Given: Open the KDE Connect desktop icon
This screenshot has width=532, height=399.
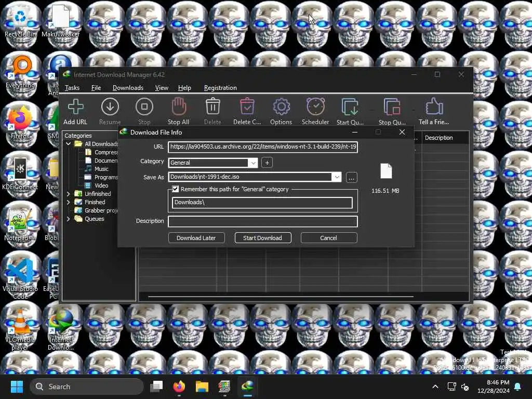Looking at the screenshot, I should 20,173.
